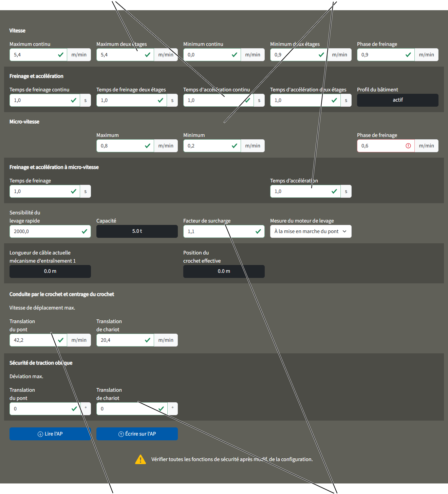Click the Micro-vitesse Maximum field
Viewport: 448px width, 494px height.
[125, 146]
